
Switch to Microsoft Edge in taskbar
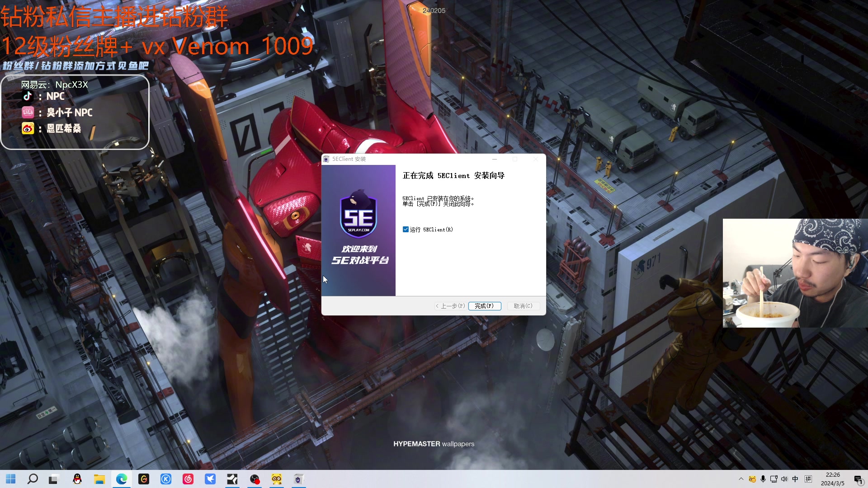click(x=122, y=479)
